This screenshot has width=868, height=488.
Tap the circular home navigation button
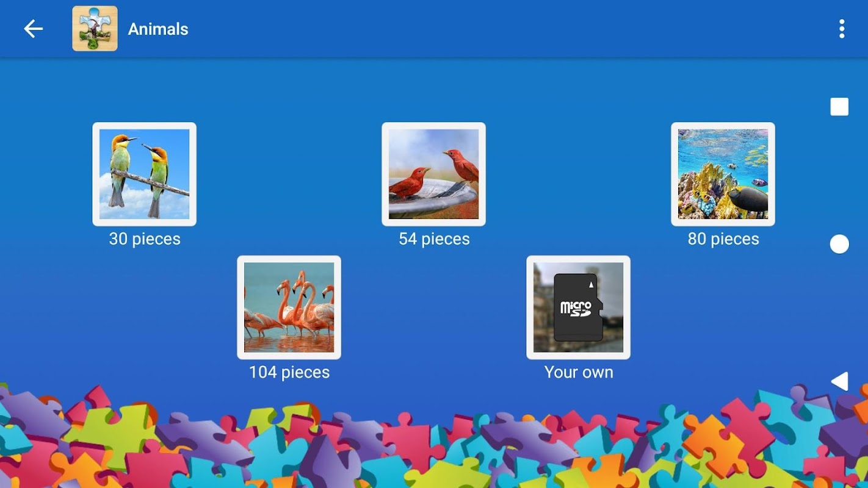(x=839, y=244)
